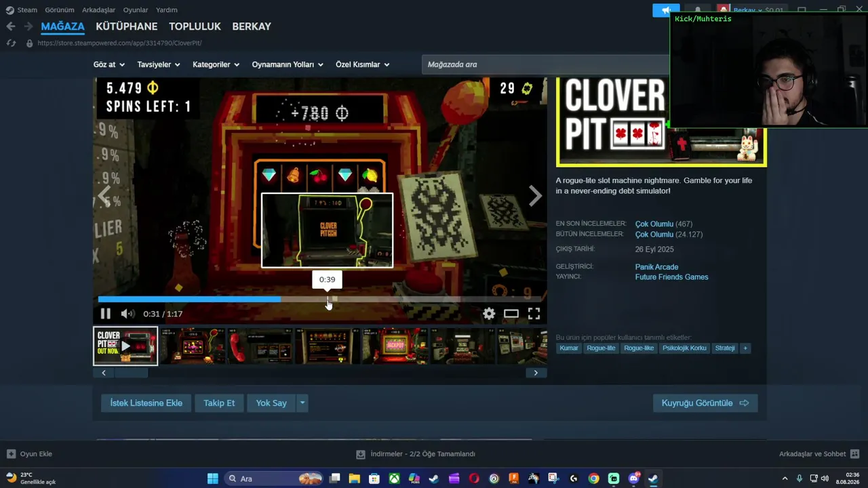Enter fullscreen mode for the trailer
This screenshot has height=488, width=868.
tap(534, 314)
